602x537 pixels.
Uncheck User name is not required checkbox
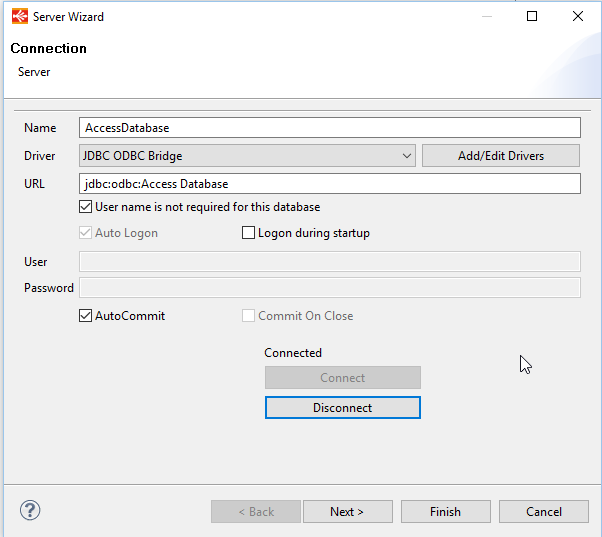[x=86, y=207]
